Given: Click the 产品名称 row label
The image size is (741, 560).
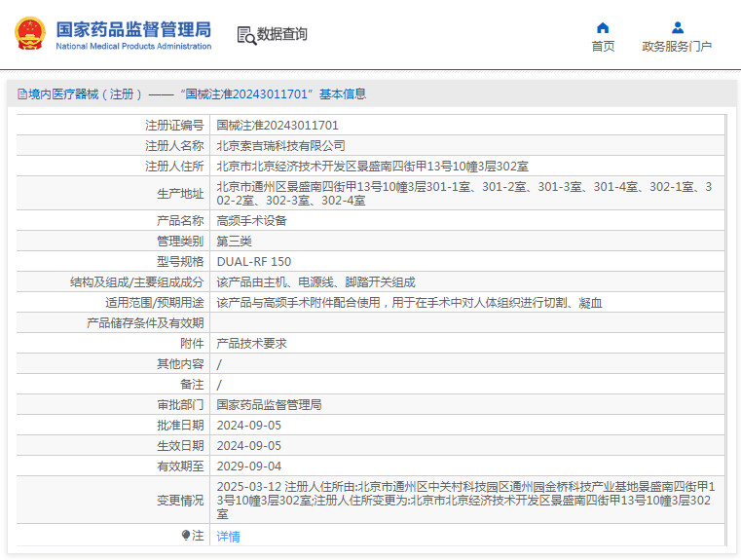Looking at the screenshot, I should click(x=180, y=221).
